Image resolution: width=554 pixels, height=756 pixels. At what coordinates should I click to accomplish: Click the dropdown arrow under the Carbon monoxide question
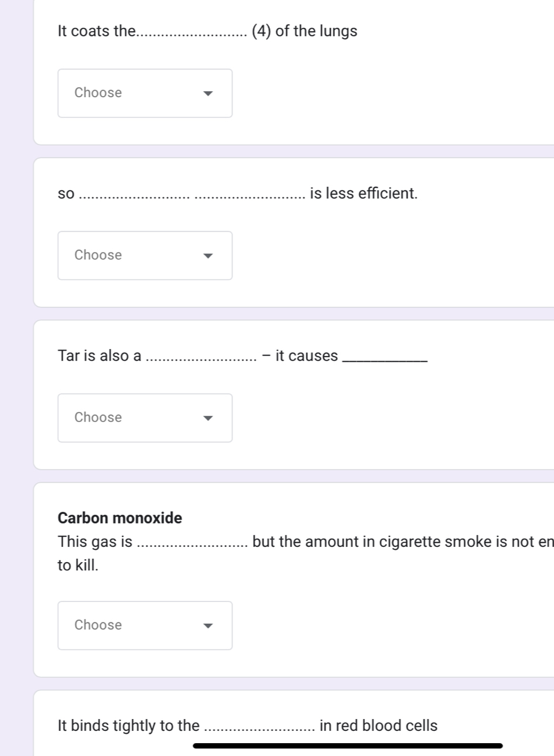[208, 625]
